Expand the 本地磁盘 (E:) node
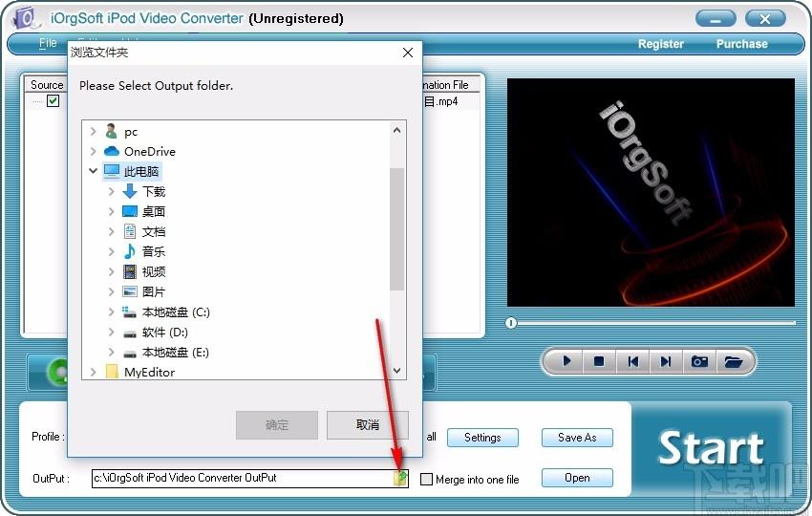 click(x=112, y=353)
